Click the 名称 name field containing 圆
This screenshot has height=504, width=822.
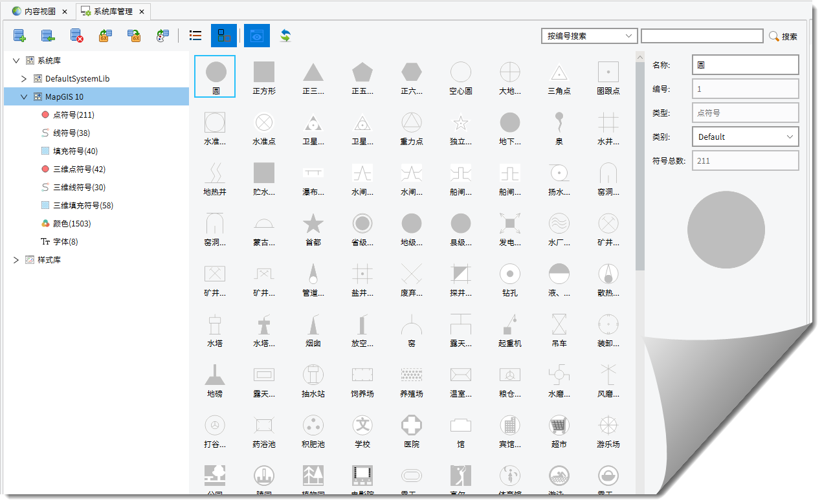(746, 65)
